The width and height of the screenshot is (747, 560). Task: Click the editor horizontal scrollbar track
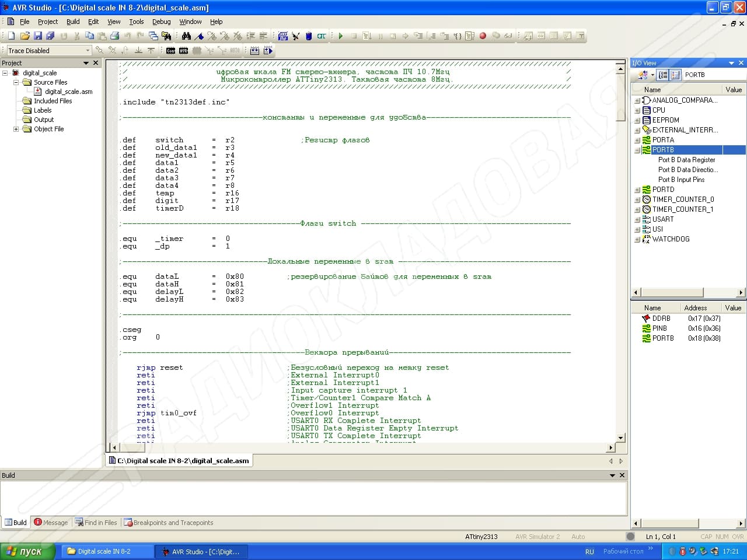pos(362,448)
